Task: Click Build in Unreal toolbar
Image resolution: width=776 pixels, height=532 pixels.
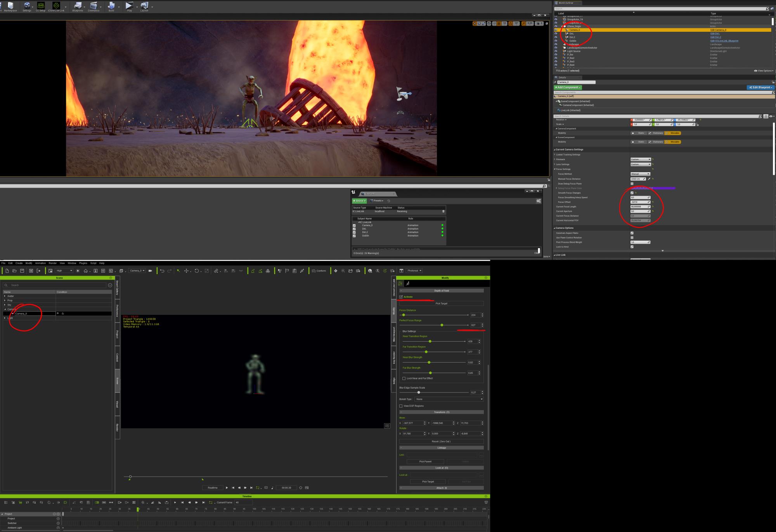Action: click(x=111, y=7)
